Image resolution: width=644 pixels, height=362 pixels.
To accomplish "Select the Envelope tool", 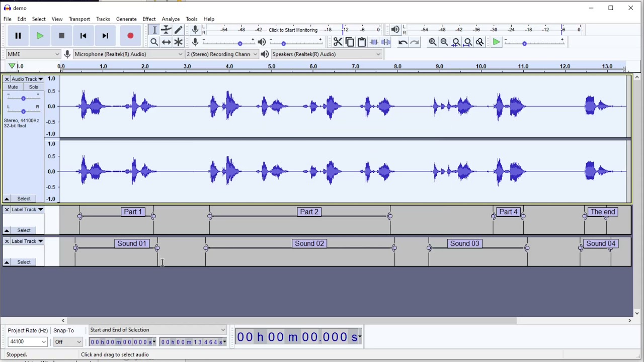I will (x=167, y=30).
